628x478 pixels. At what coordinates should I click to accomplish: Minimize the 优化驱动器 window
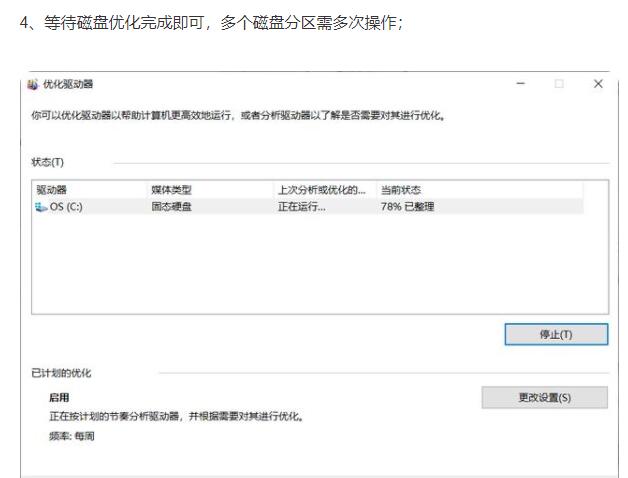pos(520,84)
